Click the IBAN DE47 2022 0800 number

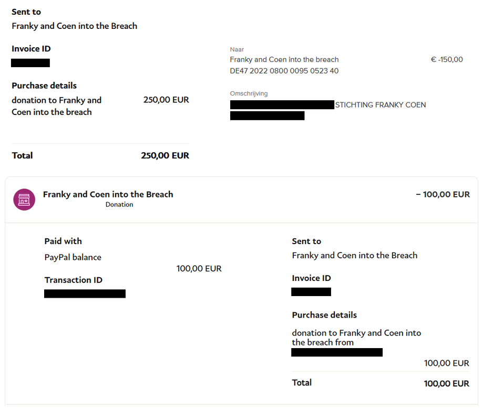pos(284,71)
